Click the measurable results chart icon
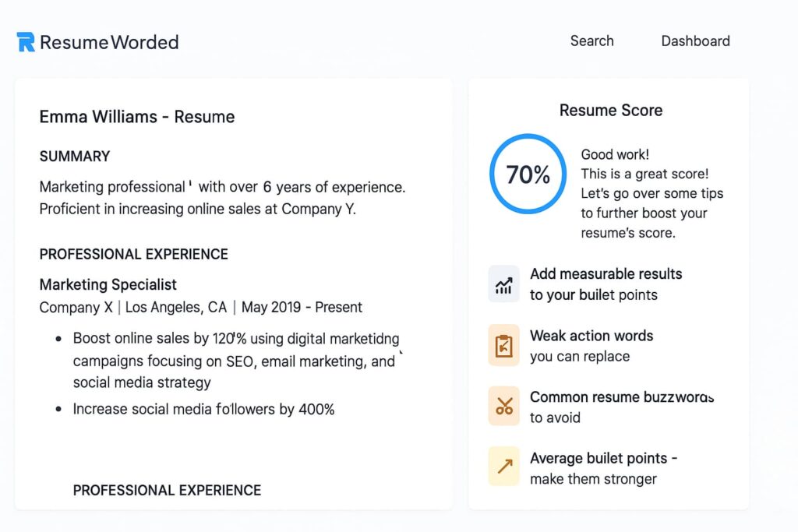798x532 pixels. [503, 284]
